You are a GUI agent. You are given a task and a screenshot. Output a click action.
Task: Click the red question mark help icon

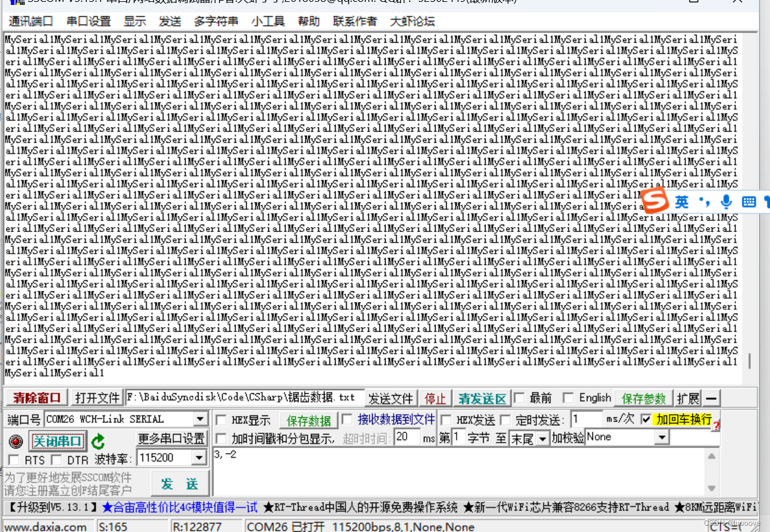pos(716,426)
